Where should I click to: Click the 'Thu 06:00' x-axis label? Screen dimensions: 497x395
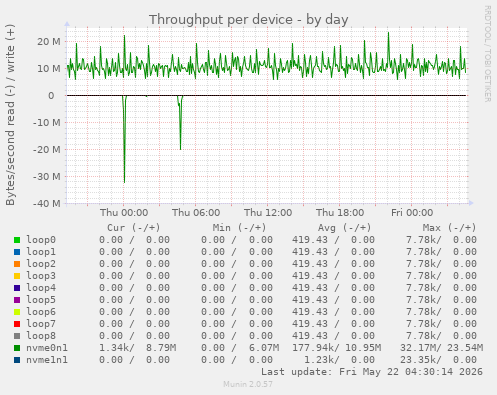click(196, 212)
